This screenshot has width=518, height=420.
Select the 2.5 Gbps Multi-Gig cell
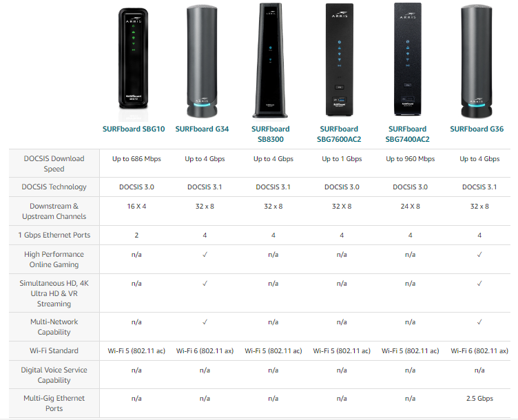click(479, 399)
